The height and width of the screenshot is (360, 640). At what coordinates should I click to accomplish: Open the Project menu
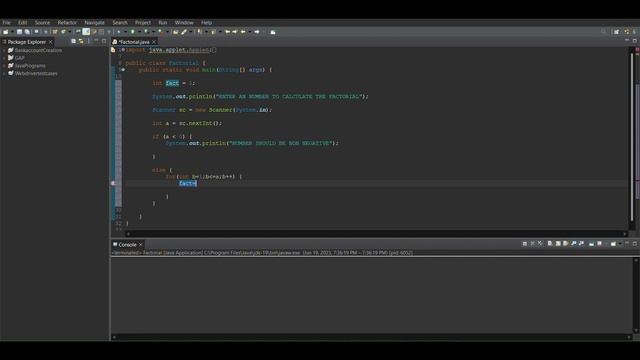143,22
